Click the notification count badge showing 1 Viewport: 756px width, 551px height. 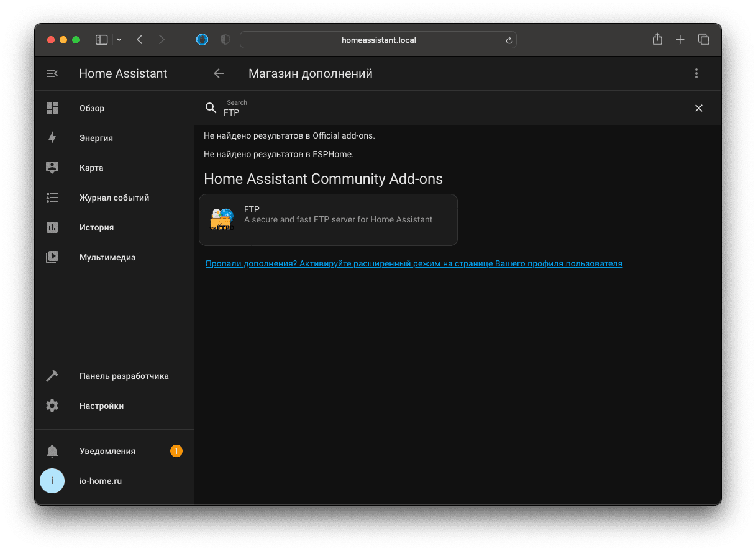176,451
